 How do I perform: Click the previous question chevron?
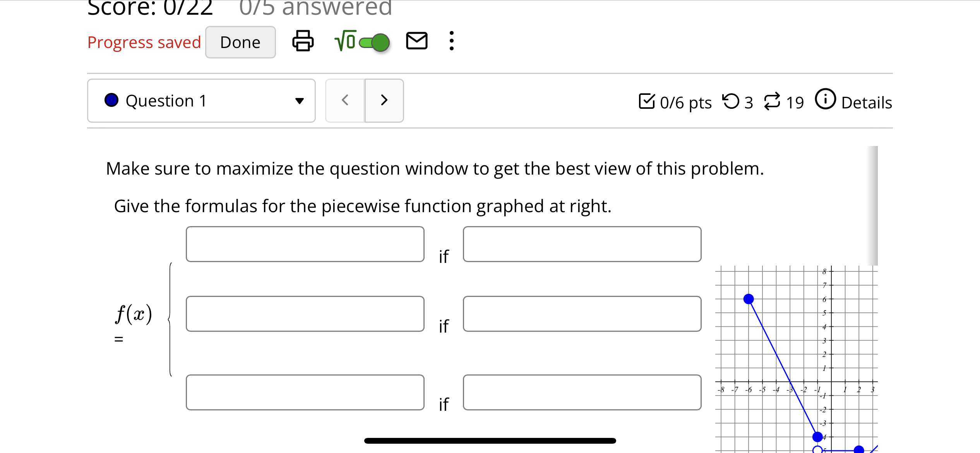(x=345, y=100)
